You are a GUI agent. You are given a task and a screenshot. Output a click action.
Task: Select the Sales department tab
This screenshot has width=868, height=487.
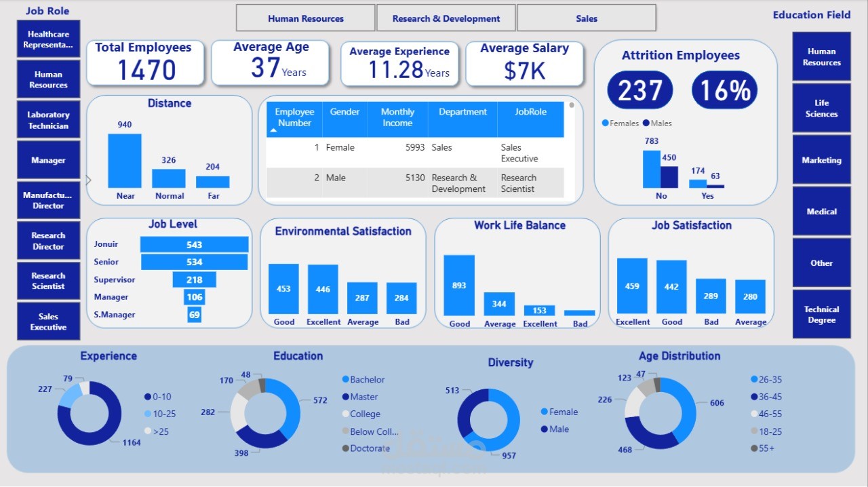[587, 18]
